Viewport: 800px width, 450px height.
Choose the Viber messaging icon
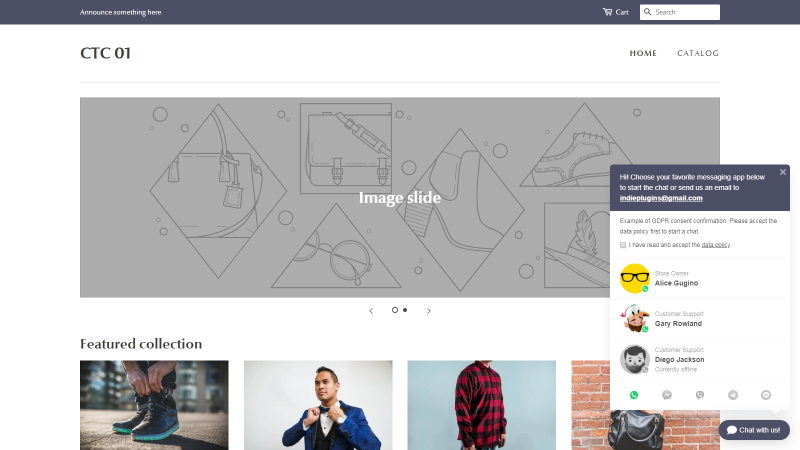point(700,395)
